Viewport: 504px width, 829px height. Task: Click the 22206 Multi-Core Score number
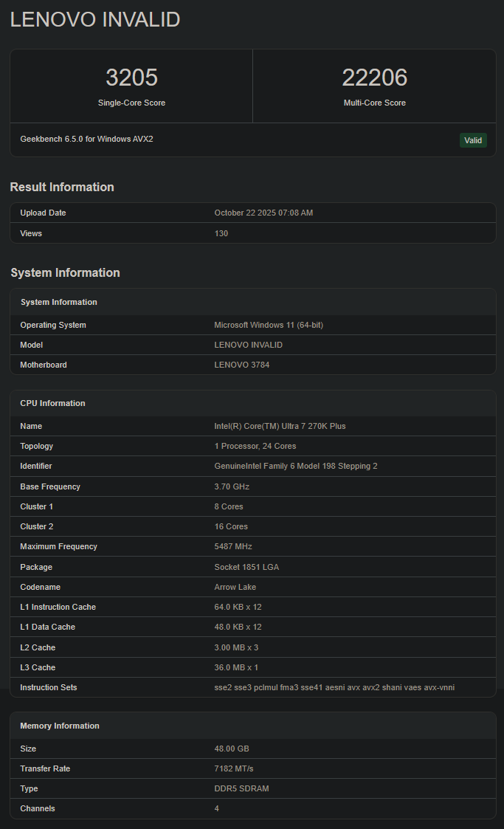click(374, 78)
